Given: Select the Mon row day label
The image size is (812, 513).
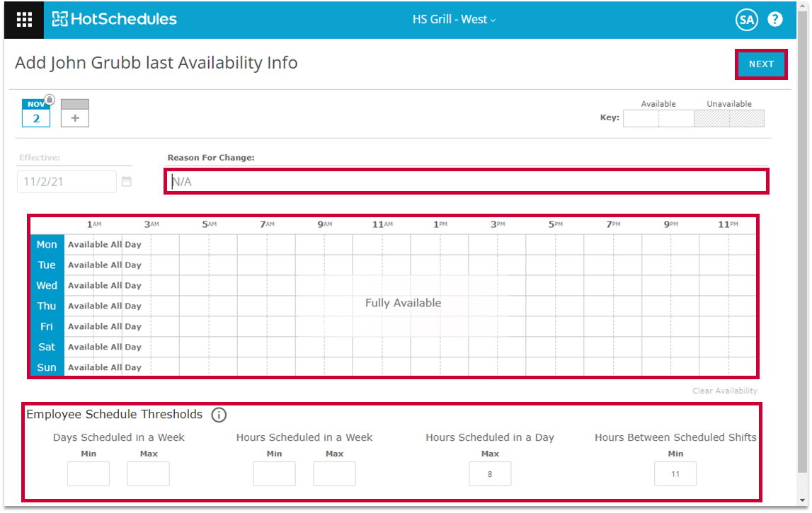Looking at the screenshot, I should tap(47, 245).
